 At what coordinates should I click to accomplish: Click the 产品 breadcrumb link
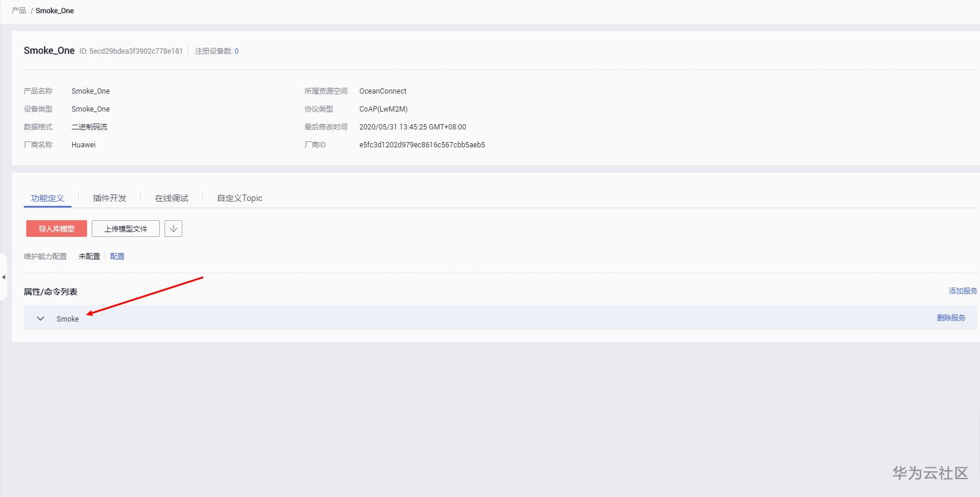(19, 11)
